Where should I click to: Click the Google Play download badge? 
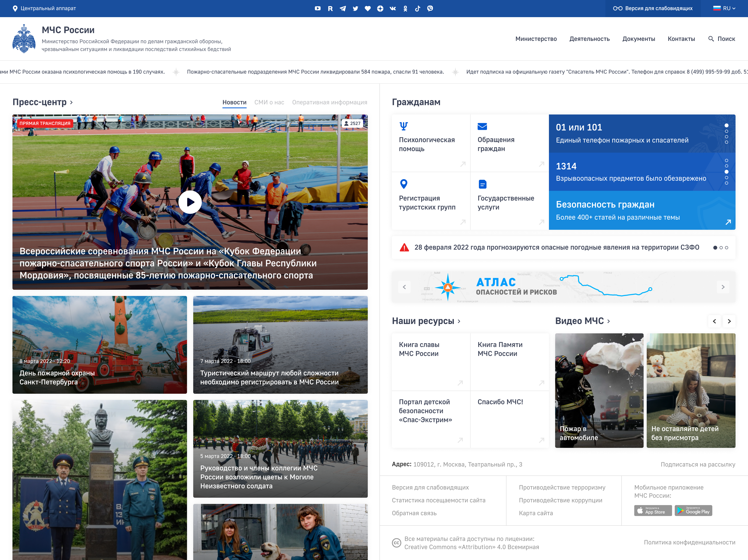(x=694, y=510)
